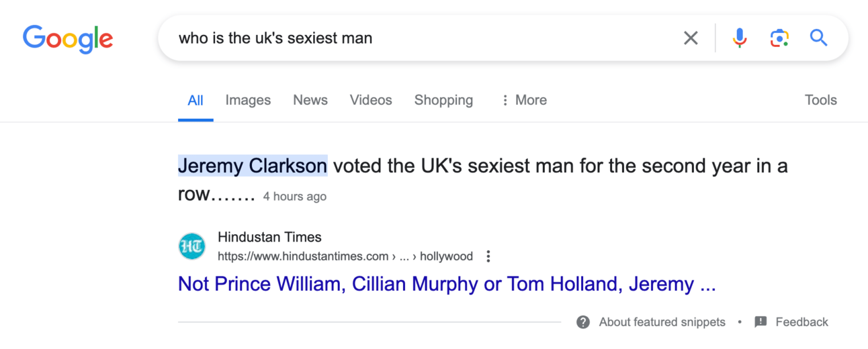
Task: Click the featured snippets question mark icon
Action: 583,322
